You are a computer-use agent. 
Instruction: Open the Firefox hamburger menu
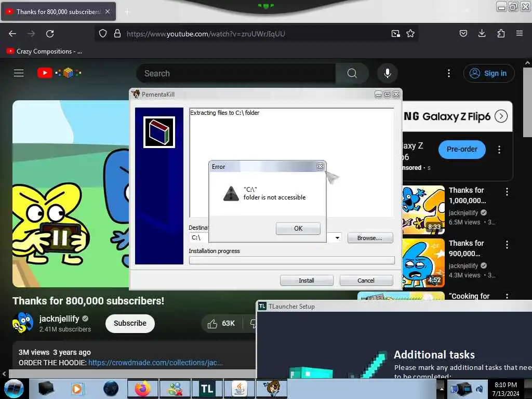(520, 33)
